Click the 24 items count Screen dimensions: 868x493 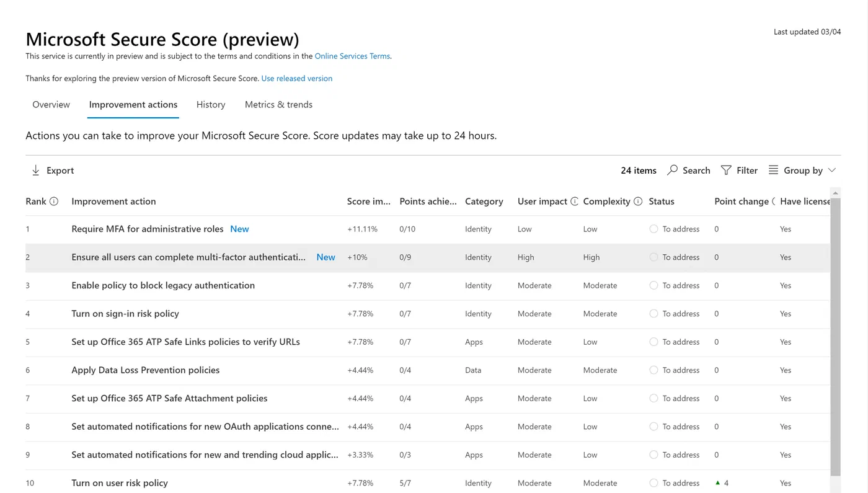639,170
